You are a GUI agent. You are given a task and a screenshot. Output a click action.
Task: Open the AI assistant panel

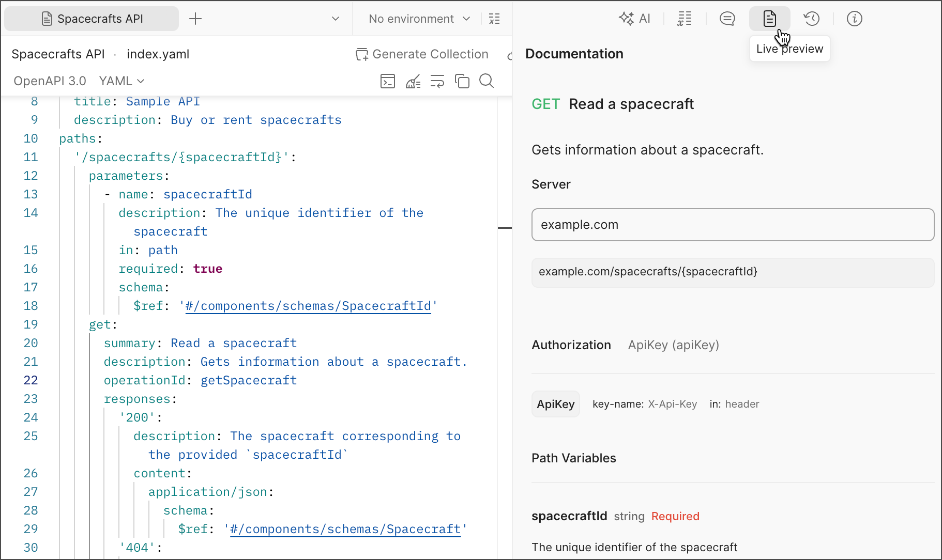[634, 19]
